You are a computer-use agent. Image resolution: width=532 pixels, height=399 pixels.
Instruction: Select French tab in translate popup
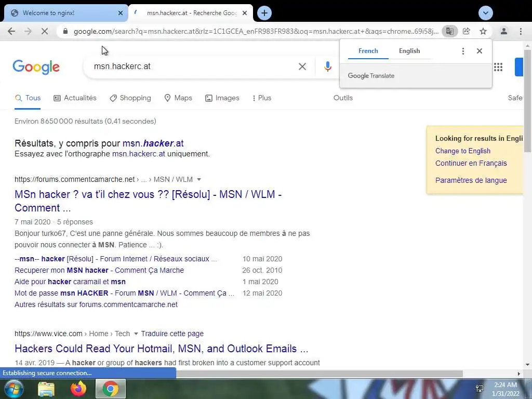tap(368, 51)
